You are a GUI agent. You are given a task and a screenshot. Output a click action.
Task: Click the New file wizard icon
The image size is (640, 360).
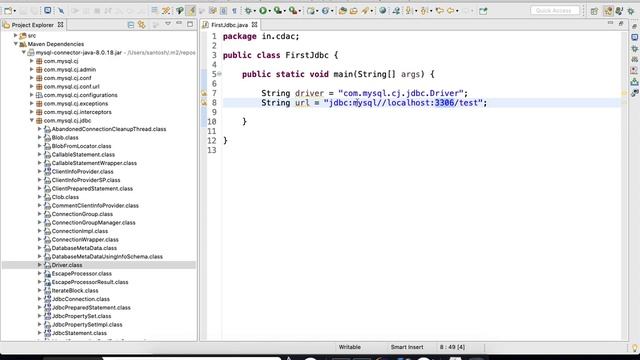(x=8, y=11)
